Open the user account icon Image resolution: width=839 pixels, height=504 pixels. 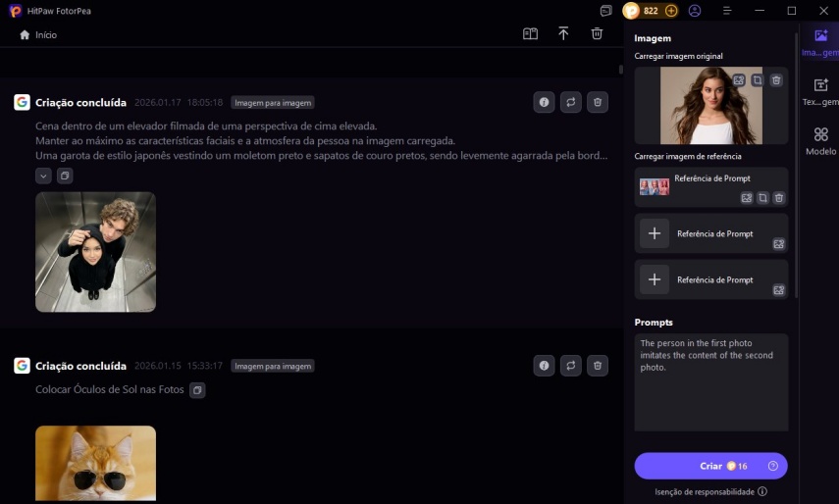point(695,11)
